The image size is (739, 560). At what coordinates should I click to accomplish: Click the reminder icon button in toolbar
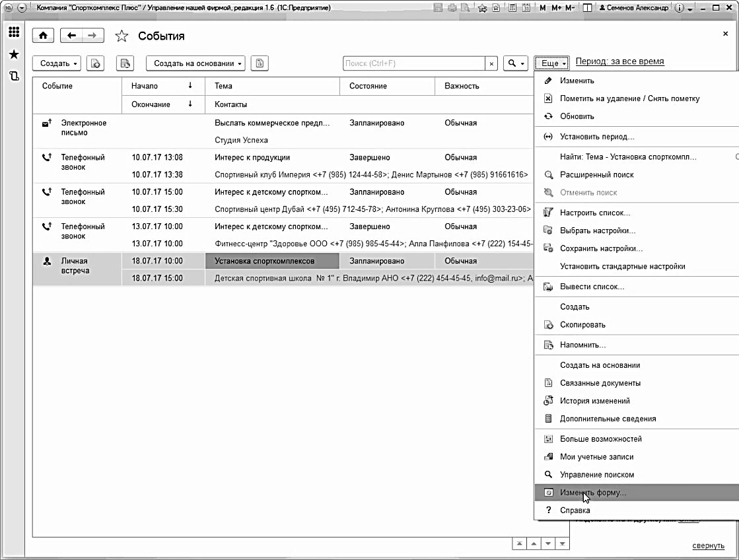tap(125, 63)
